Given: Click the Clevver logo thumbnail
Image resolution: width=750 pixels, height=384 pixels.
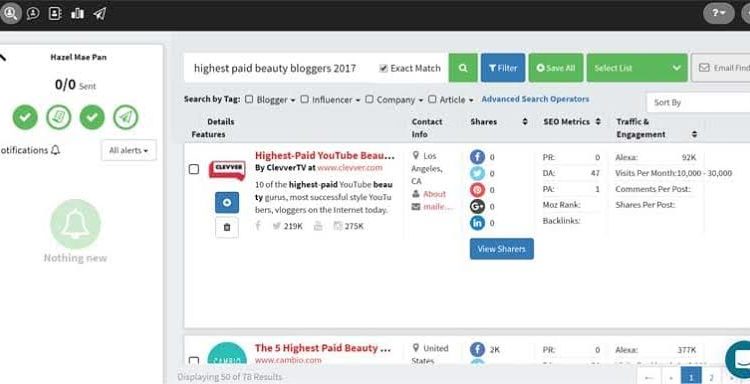Looking at the screenshot, I should click(x=227, y=171).
